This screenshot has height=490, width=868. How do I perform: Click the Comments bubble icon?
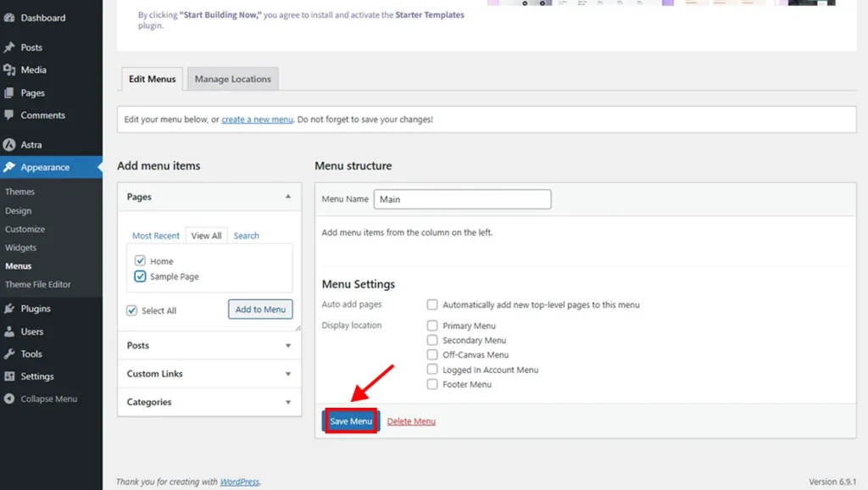pyautogui.click(x=10, y=115)
